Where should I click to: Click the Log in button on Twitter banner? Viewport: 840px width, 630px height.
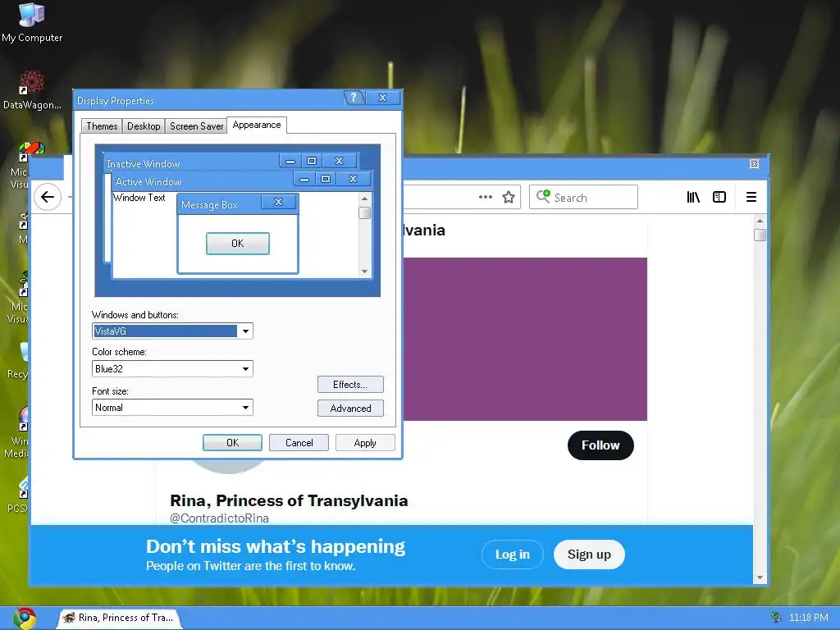coord(512,555)
